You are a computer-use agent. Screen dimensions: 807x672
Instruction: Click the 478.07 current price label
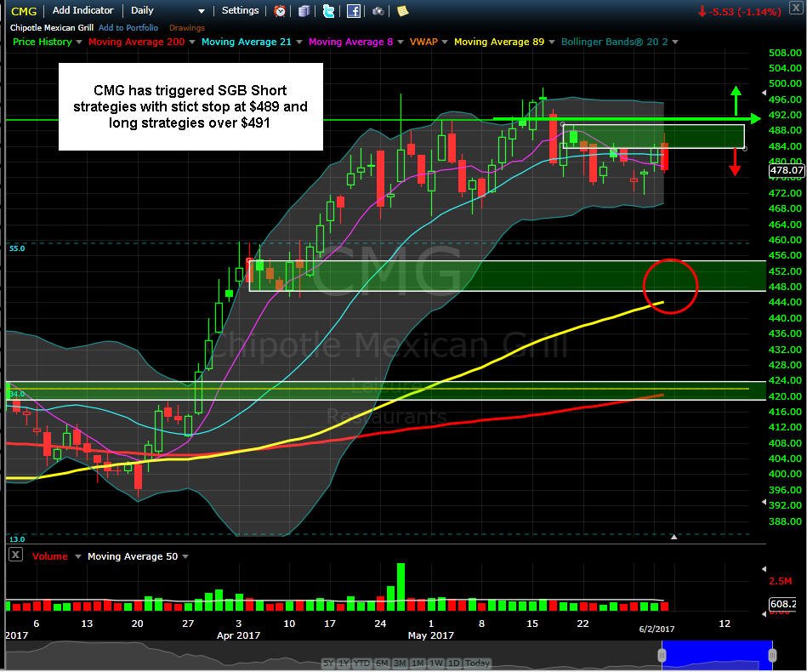[786, 170]
